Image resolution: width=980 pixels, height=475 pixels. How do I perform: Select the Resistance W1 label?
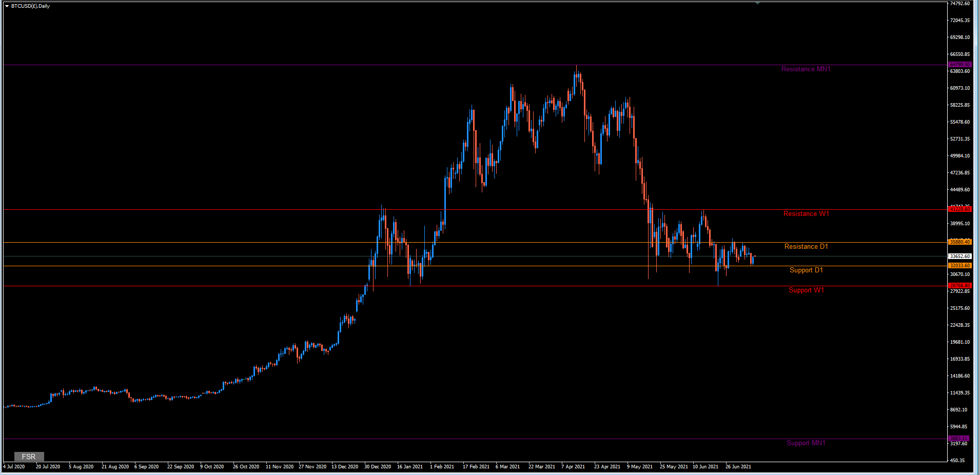click(x=806, y=214)
